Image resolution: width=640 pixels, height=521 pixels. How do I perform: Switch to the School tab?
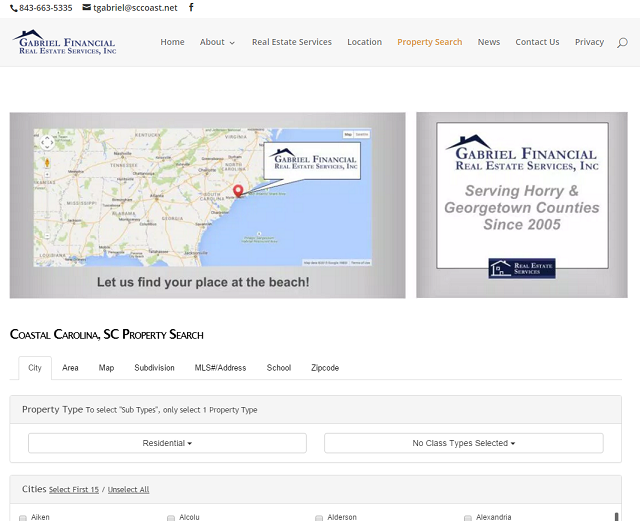(x=279, y=368)
